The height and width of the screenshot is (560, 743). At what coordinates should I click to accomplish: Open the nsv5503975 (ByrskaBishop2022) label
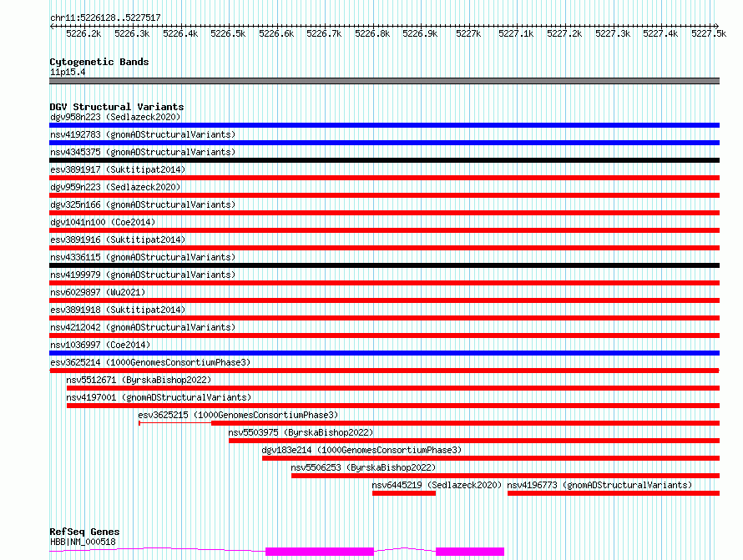(x=301, y=432)
